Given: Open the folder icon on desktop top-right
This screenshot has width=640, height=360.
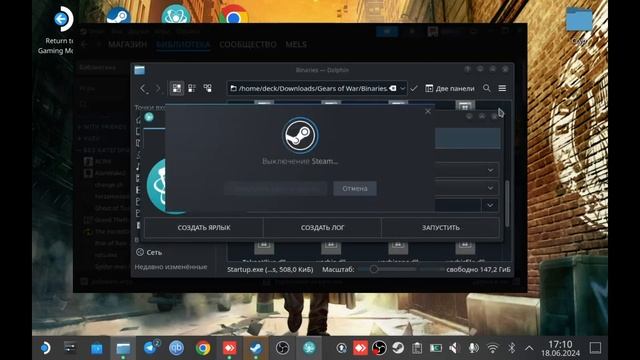Looking at the screenshot, I should pos(579,20).
